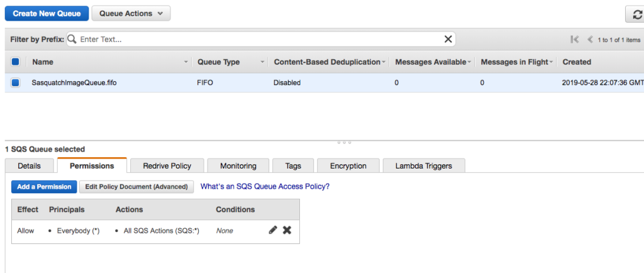
Task: Go to the first page of queue items
Action: 575,40
